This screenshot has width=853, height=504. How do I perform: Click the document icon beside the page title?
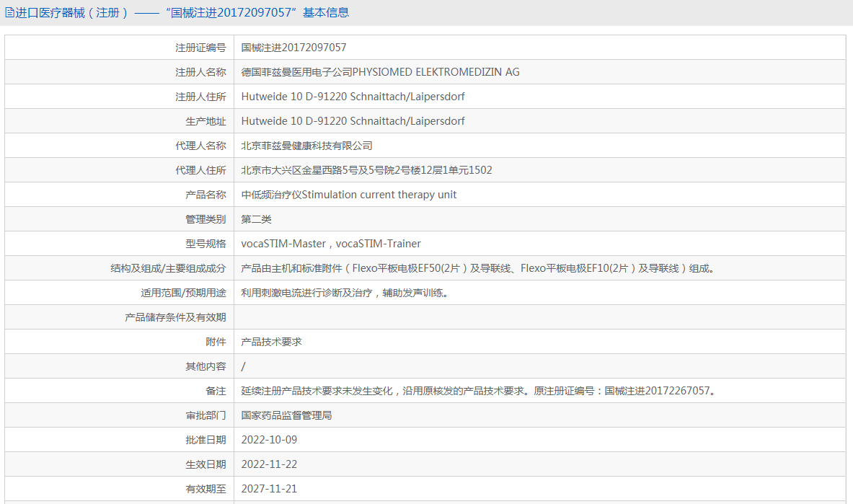pyautogui.click(x=9, y=12)
